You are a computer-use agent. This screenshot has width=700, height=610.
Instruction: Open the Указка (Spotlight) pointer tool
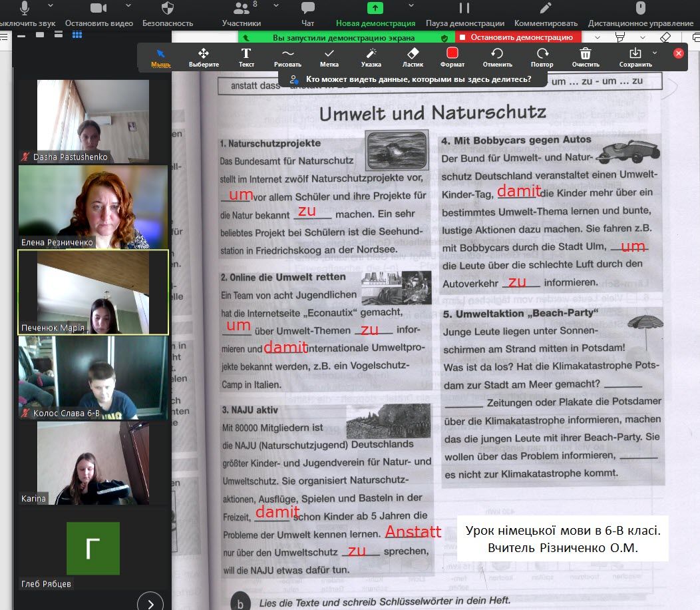371,57
